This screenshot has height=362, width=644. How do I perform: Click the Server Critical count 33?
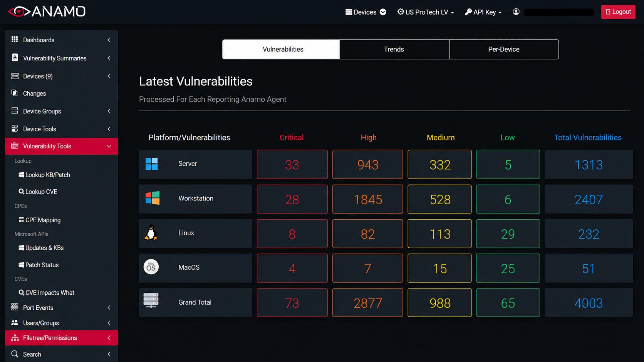[292, 164]
